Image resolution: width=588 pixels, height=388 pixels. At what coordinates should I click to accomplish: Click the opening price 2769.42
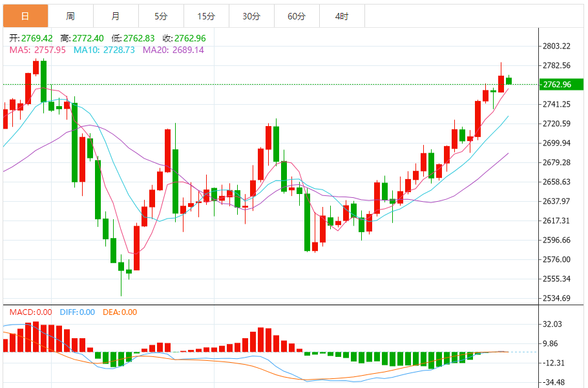(37, 38)
